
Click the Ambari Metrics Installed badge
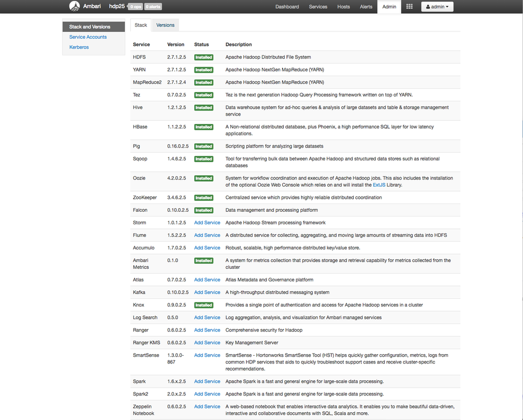tap(204, 260)
